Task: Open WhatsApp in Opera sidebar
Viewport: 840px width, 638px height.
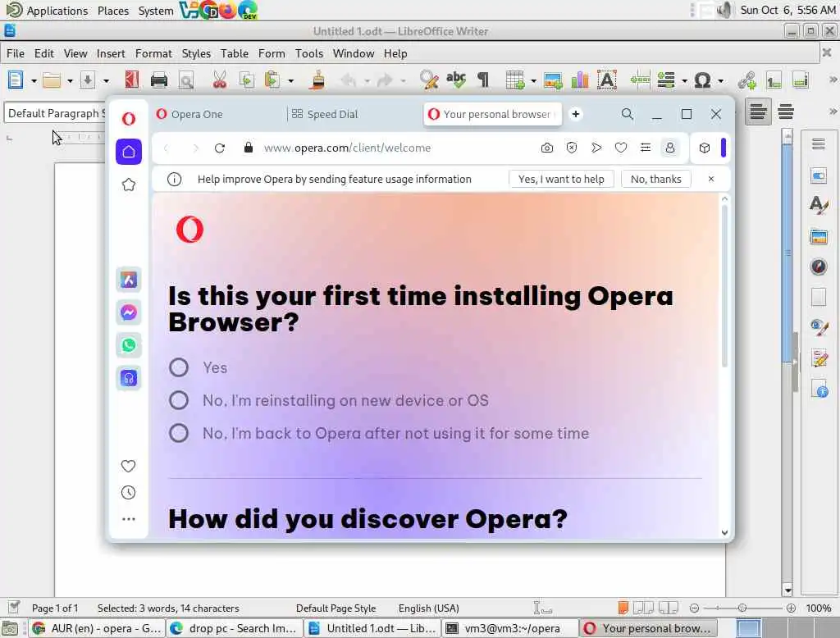Action: click(x=129, y=345)
